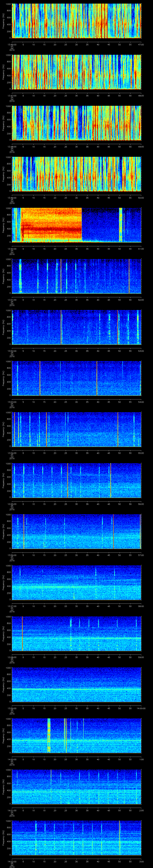The height and width of the screenshot is (868, 153).
Task: Click the 13:53:00 start time label
Action: pyautogui.click(x=12, y=402)
